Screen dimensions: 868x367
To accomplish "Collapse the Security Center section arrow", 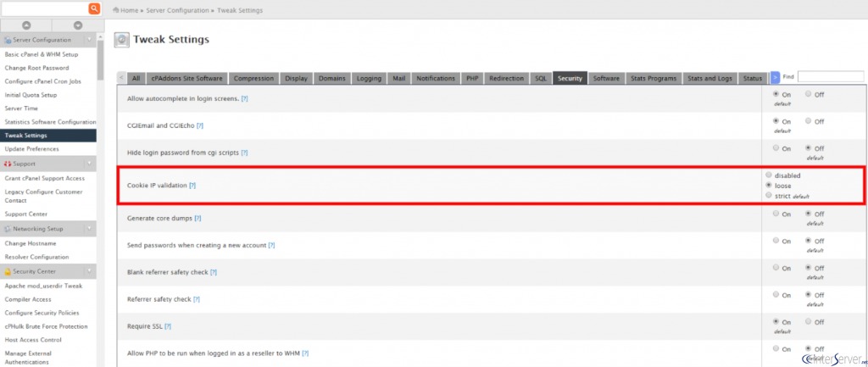I will (89, 271).
